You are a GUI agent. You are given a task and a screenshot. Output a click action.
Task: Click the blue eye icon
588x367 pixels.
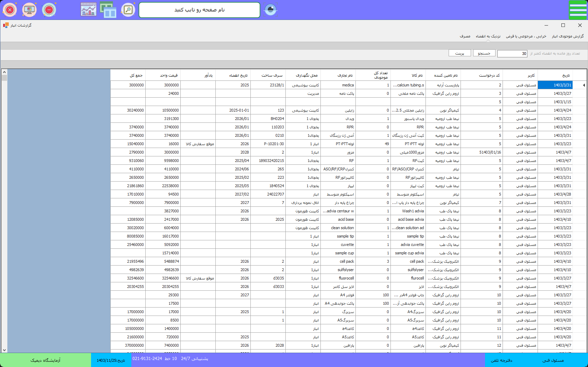270,10
